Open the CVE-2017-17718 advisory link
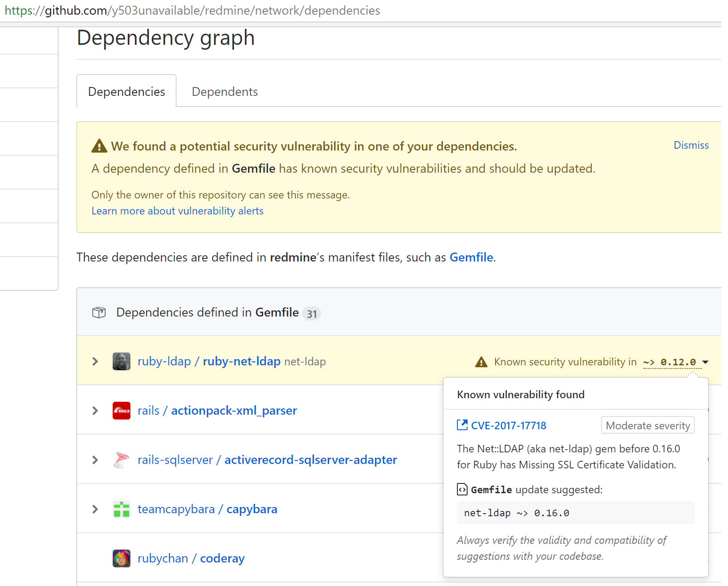728x586 pixels. click(508, 426)
